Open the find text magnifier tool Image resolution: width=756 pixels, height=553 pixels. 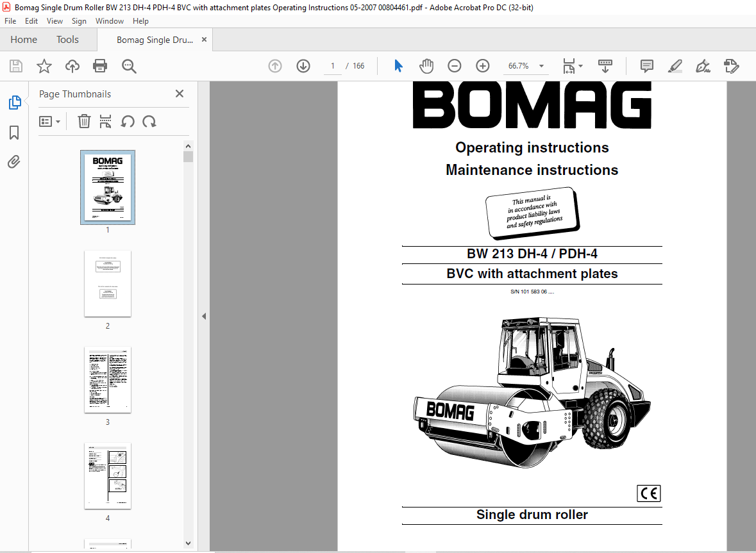coord(129,66)
